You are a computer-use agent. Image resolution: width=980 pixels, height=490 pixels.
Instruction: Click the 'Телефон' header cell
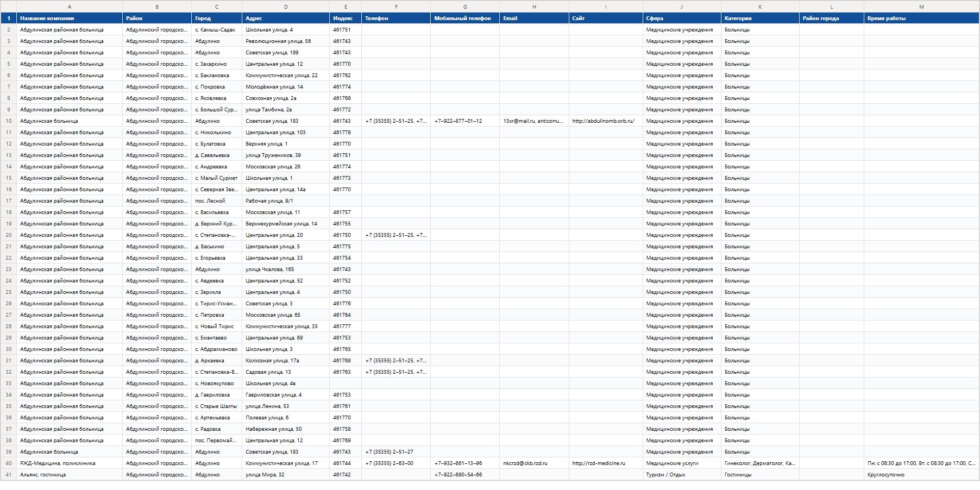[x=396, y=18]
